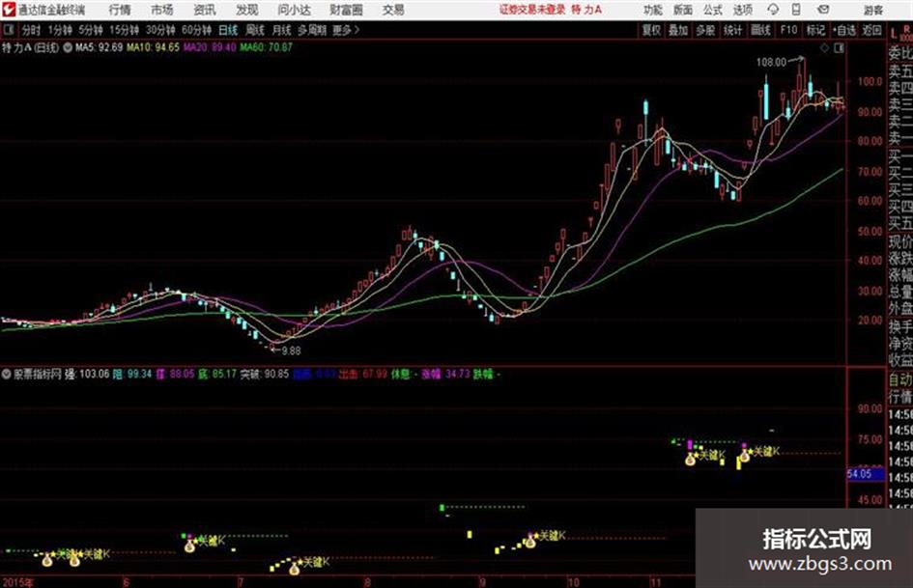The height and width of the screenshot is (588, 913).
Task: Click the money bag marker near November 关键K
Action: (x=690, y=460)
